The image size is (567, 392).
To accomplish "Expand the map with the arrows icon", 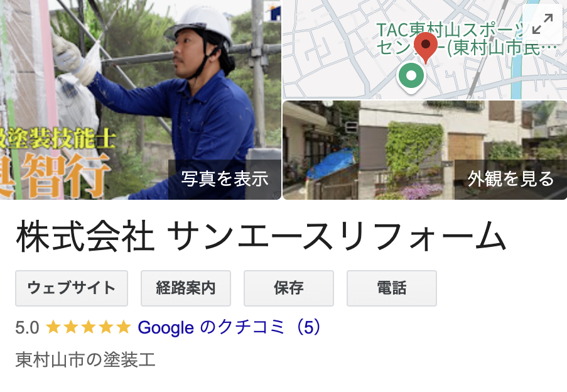I will click(543, 24).
